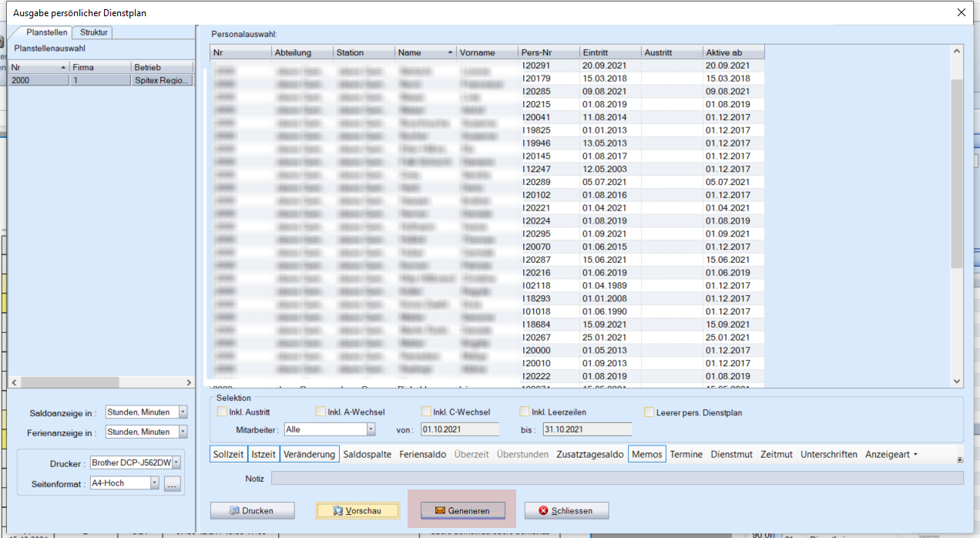Image resolution: width=980 pixels, height=538 pixels.
Task: Open the Saldoanzeige in dropdown
Action: tap(183, 412)
